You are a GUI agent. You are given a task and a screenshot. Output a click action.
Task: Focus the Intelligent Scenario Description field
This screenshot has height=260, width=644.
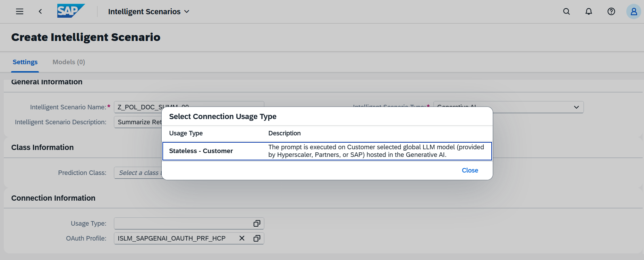[138, 122]
